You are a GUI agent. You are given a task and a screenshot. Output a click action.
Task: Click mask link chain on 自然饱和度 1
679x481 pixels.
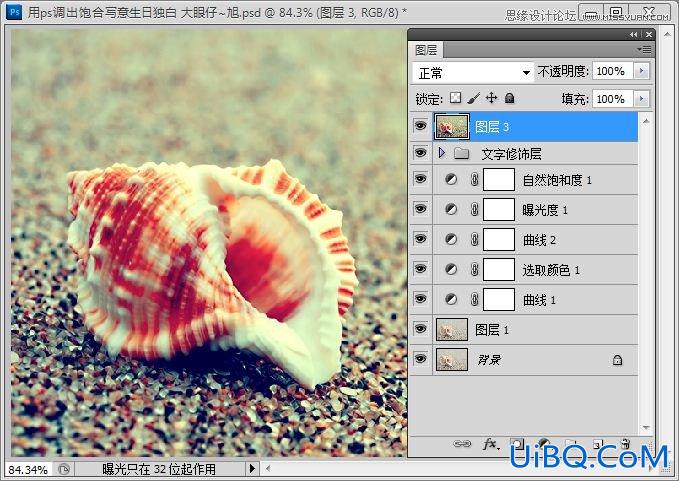(475, 179)
